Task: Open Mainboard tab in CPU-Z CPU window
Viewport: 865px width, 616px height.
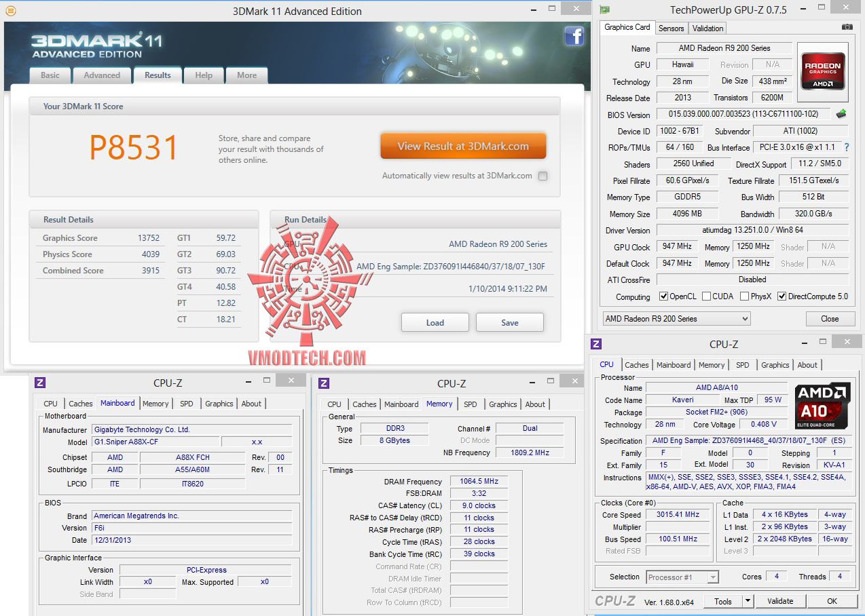Action: click(x=674, y=365)
